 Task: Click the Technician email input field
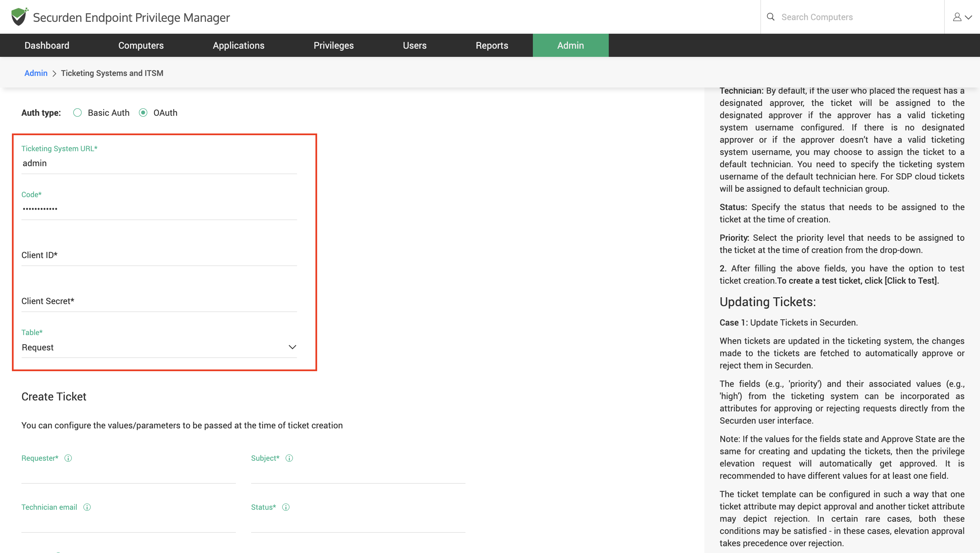(x=129, y=523)
